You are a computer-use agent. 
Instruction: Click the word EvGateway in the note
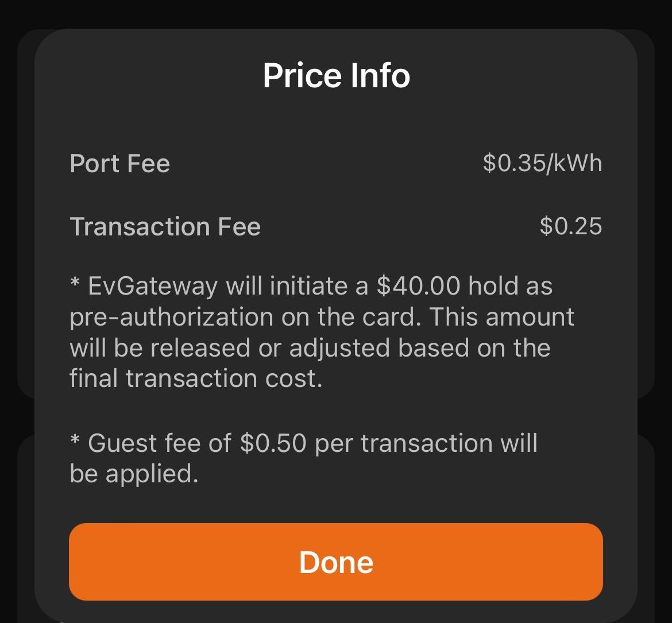[153, 286]
